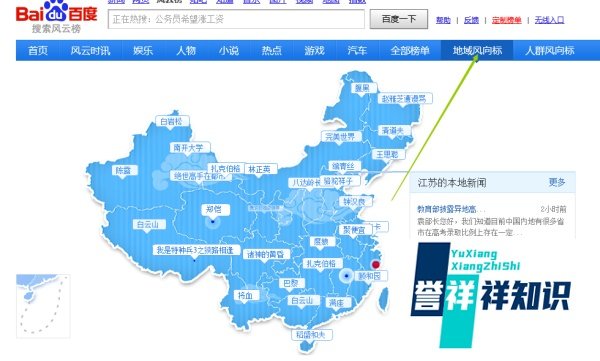This screenshot has width=600, height=361.
Task: Click 更多 in the 江苏 local news panel
Action: pos(557,182)
